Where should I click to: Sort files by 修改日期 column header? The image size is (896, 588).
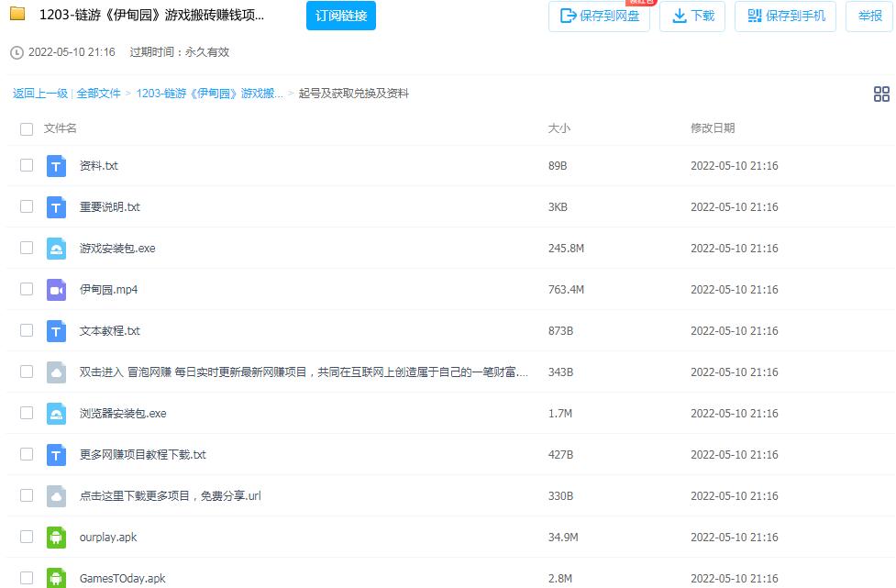coord(712,128)
